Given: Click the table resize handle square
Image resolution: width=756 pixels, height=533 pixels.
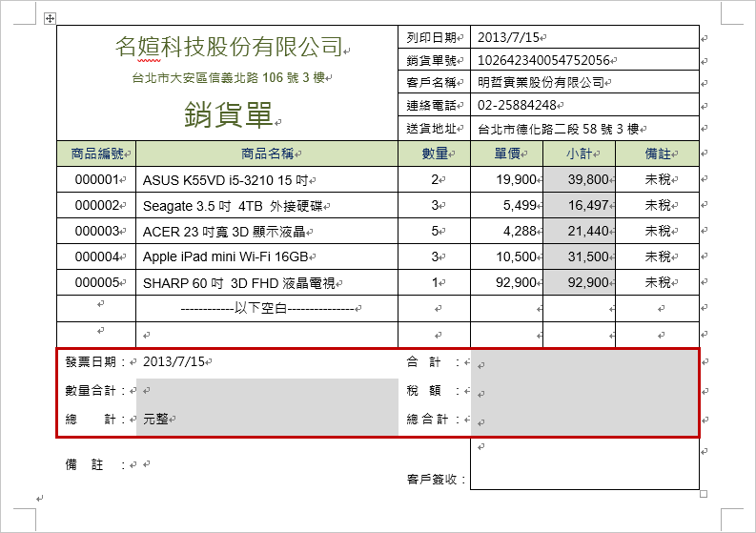Looking at the screenshot, I should click(704, 494).
